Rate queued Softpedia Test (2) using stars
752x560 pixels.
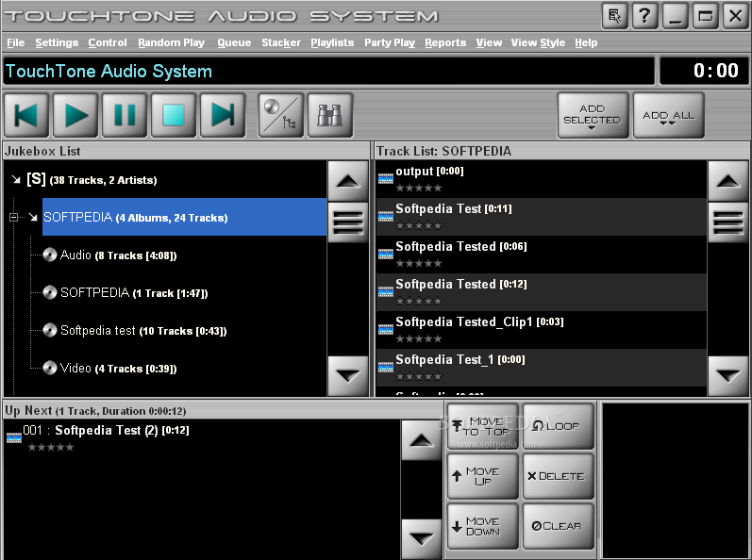click(x=51, y=448)
